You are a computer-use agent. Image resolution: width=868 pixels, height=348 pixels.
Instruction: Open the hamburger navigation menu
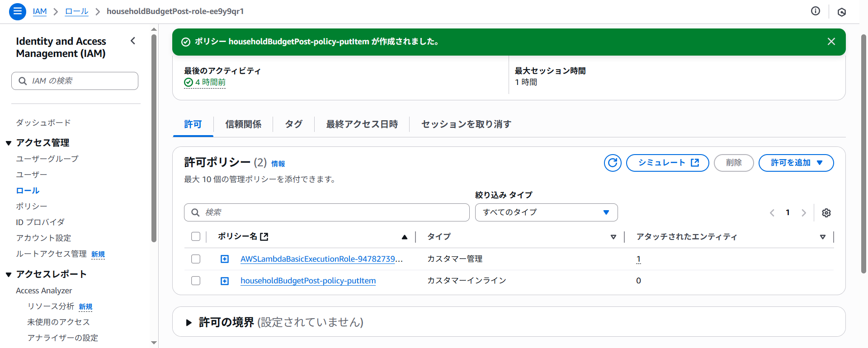click(17, 11)
